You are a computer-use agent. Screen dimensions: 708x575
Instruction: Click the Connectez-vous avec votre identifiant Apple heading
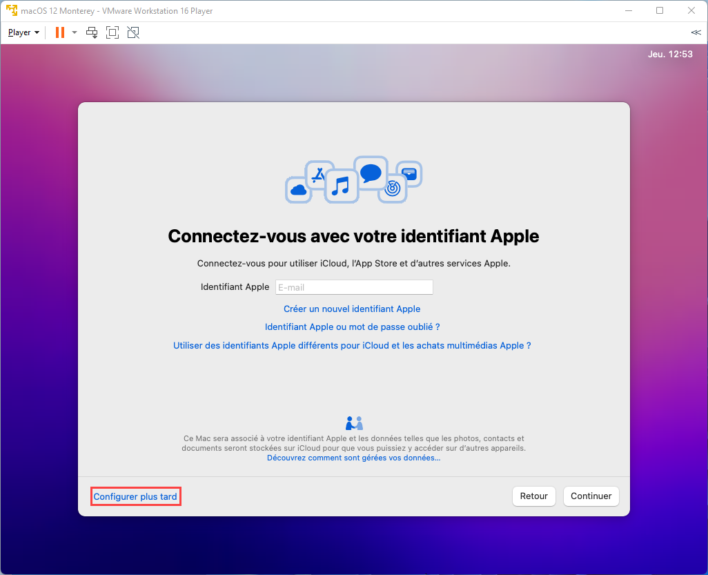pyautogui.click(x=354, y=236)
